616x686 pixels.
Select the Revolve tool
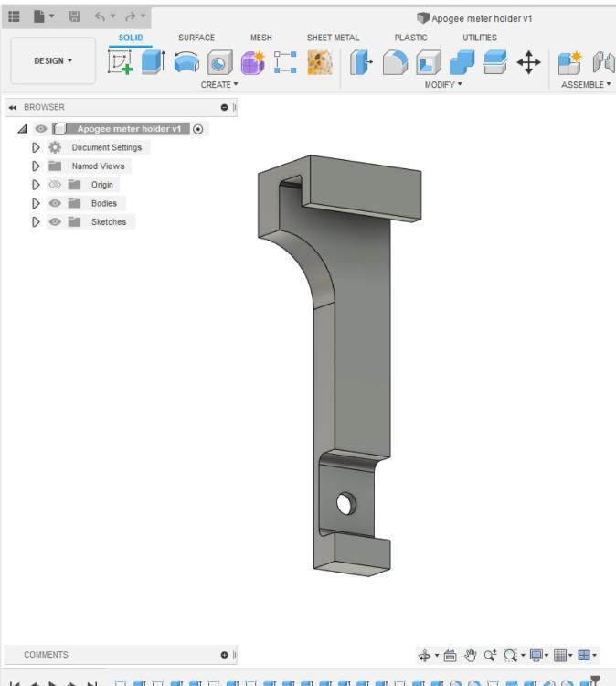[186, 62]
